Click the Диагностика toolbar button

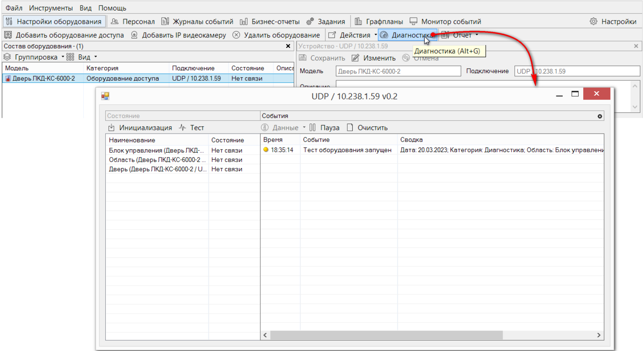click(x=407, y=35)
